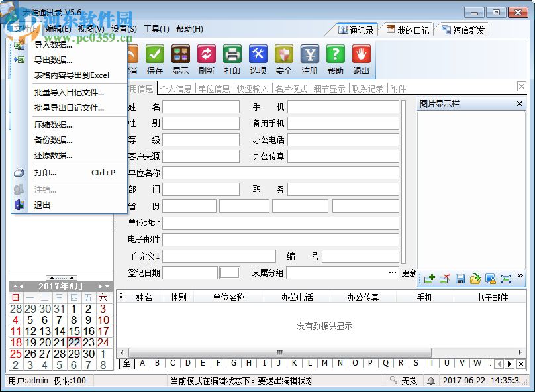Viewport: 535px width, 392px height.
Task: Click the 打印 (Print) toolbar icon
Action: (232, 53)
